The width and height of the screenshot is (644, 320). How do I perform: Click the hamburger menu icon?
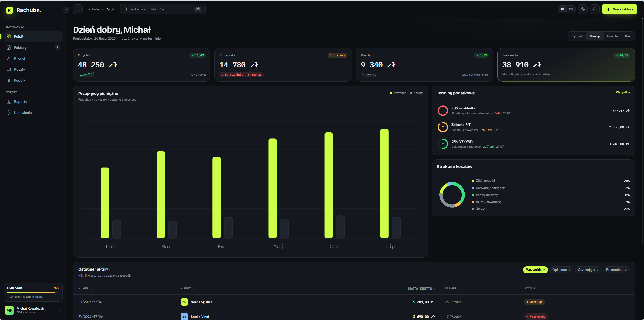(x=78, y=9)
